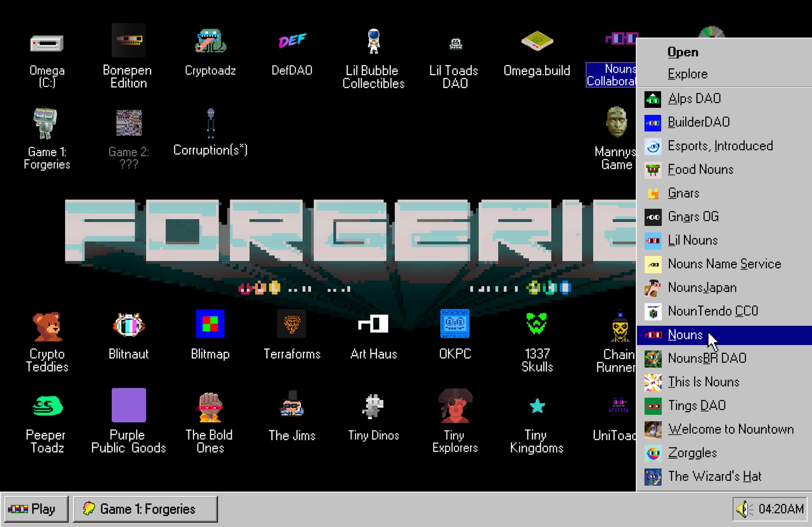Click Game 1: Forgeries taskbar button

145,509
